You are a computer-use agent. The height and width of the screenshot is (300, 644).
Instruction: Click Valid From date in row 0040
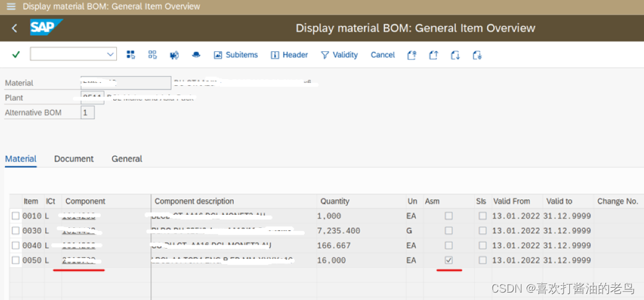coord(516,246)
